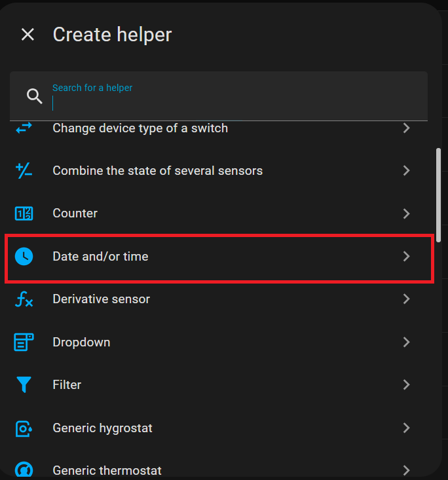Image resolution: width=448 pixels, height=480 pixels.
Task: Expand the Filter row chevron
Action: (x=407, y=385)
